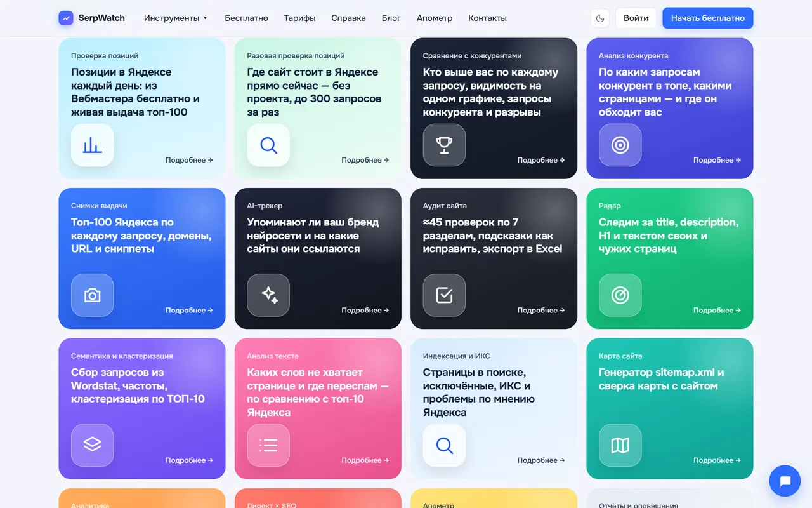Click Подробнее in AI-трекер card
This screenshot has height=508, width=812.
click(365, 311)
